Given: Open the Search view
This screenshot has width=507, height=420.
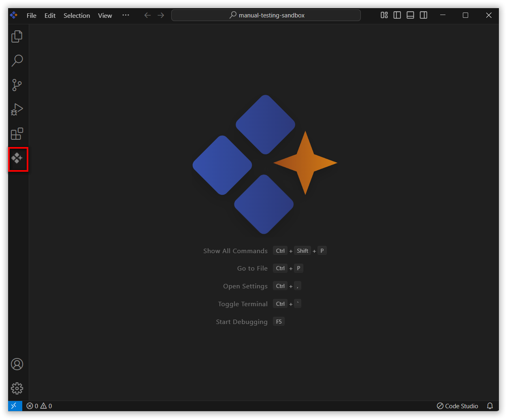Looking at the screenshot, I should coord(17,61).
